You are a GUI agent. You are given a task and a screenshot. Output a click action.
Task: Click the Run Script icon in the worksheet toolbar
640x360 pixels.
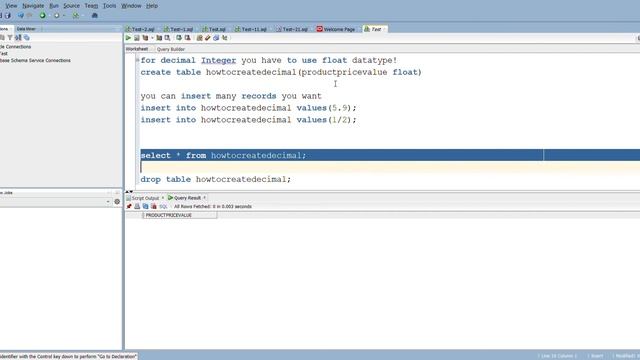[x=137, y=38]
